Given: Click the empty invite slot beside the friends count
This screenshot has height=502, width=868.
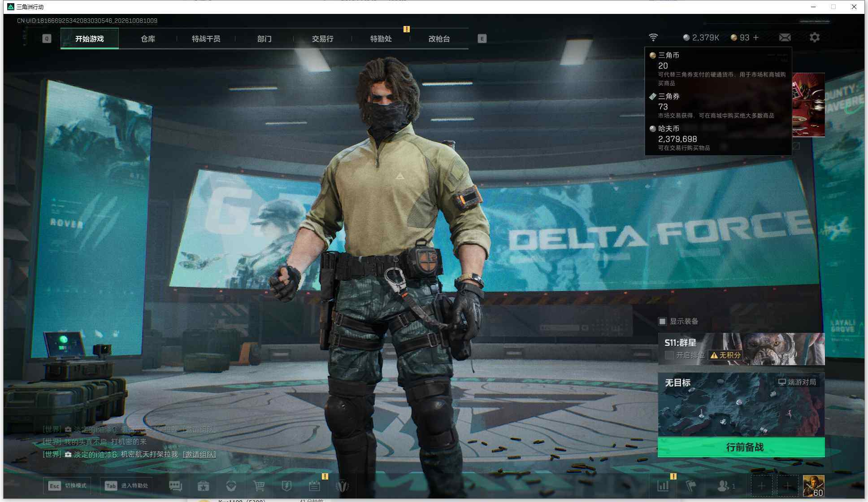Looking at the screenshot, I should [x=762, y=486].
